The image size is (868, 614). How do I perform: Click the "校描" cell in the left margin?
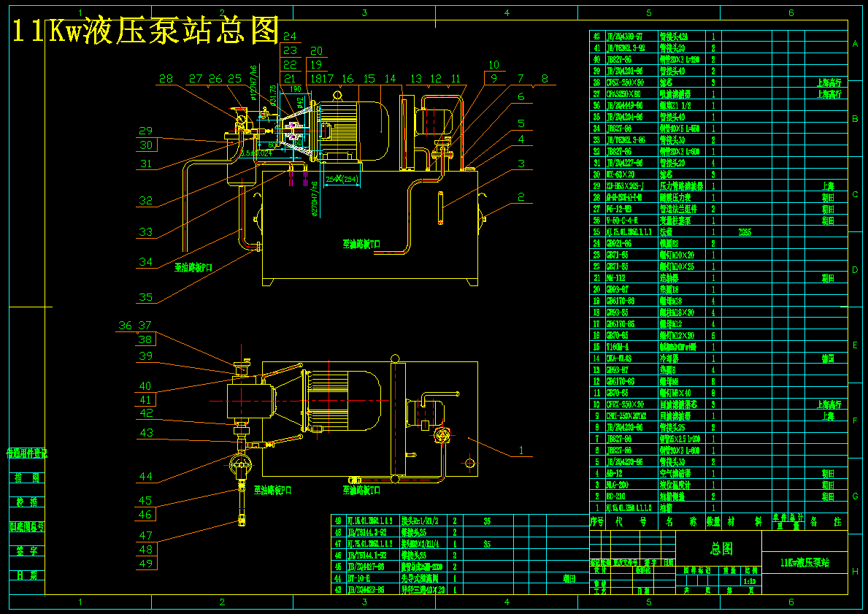click(x=27, y=502)
